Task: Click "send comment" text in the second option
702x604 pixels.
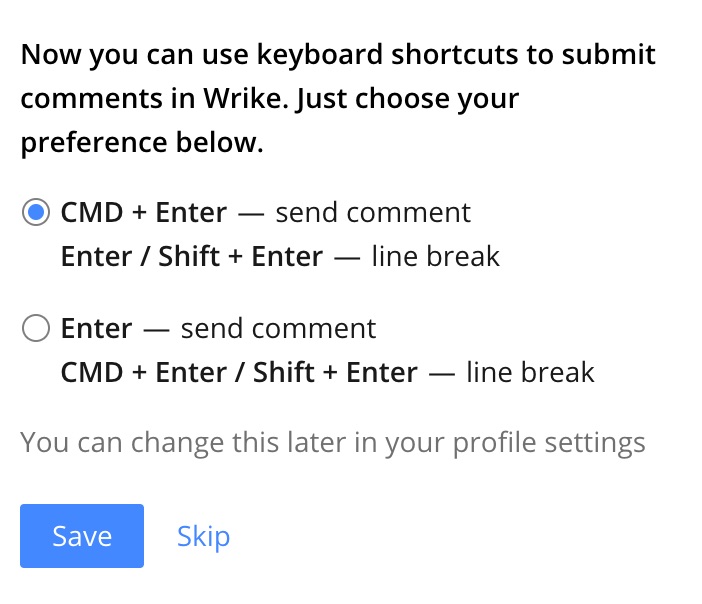Action: pyautogui.click(x=278, y=328)
